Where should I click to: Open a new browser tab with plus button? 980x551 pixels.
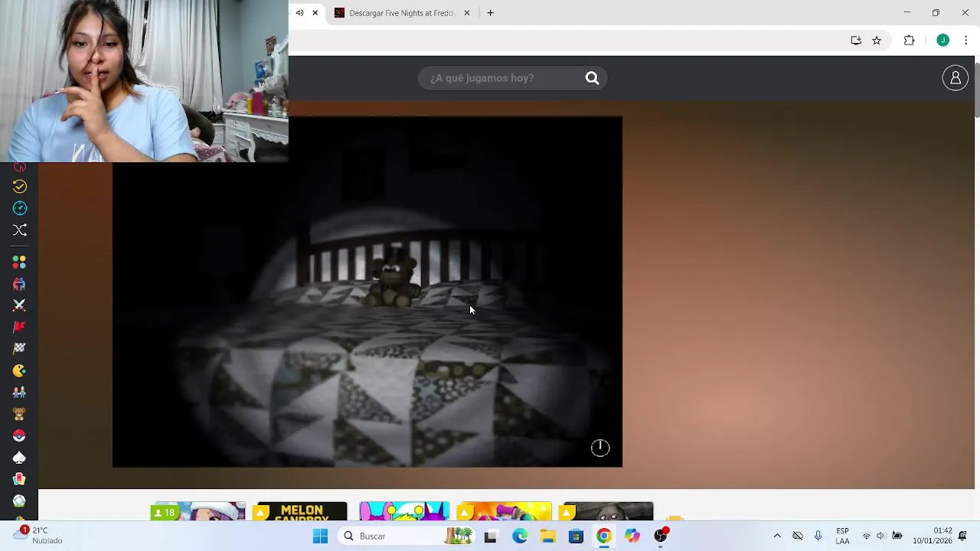tap(490, 13)
